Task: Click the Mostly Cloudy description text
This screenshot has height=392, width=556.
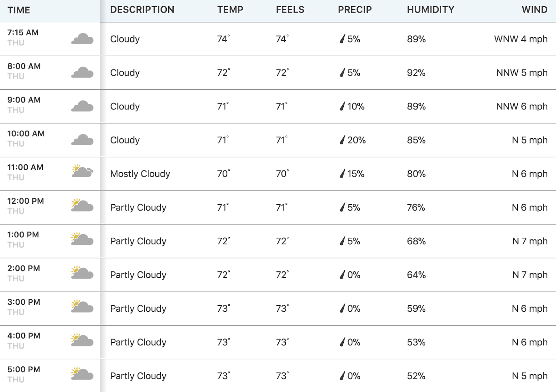Action: 140,174
